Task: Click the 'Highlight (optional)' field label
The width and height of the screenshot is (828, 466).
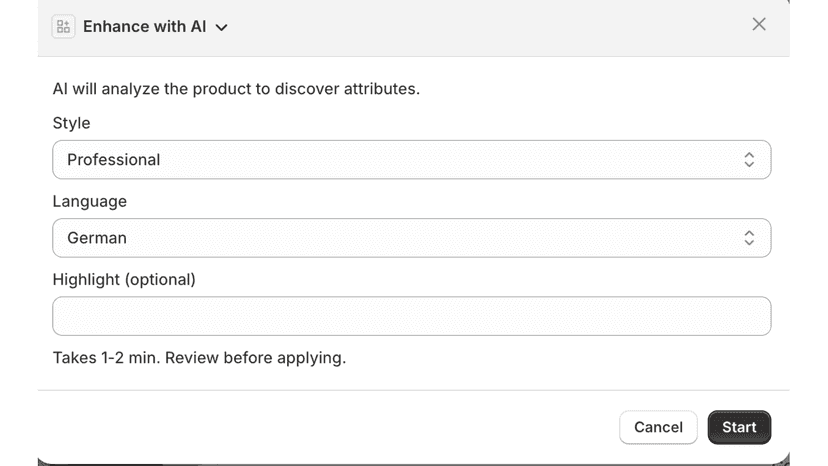Action: click(x=124, y=279)
